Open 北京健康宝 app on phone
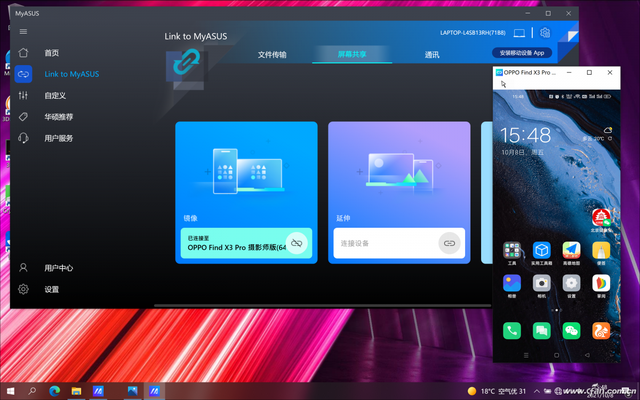 click(x=601, y=217)
